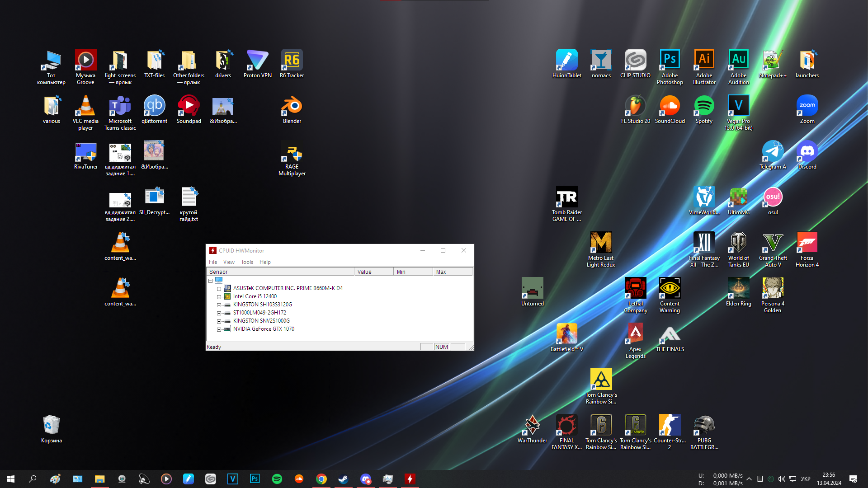This screenshot has height=488, width=868.
Task: Open the Zoom desktop shortcut
Action: [807, 109]
